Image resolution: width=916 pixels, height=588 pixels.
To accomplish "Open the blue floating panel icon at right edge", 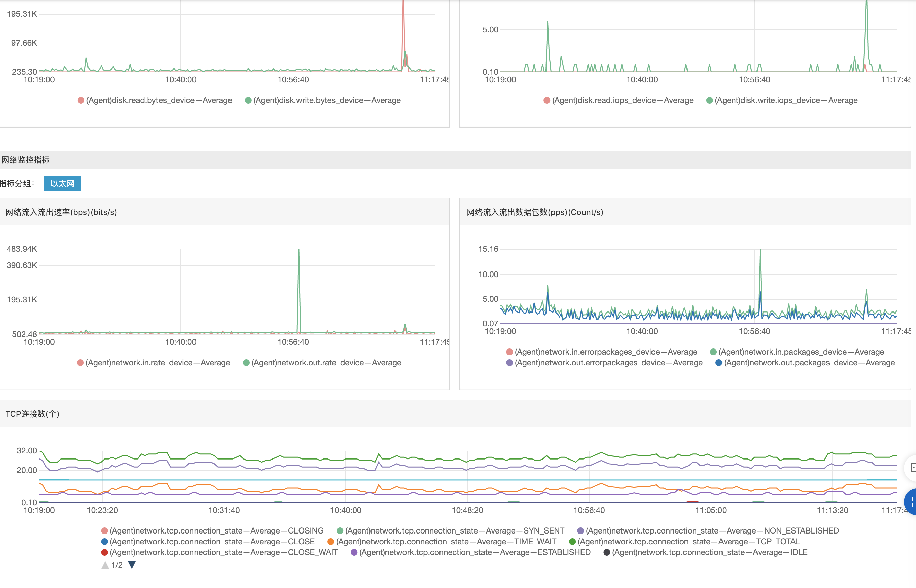I will click(911, 502).
